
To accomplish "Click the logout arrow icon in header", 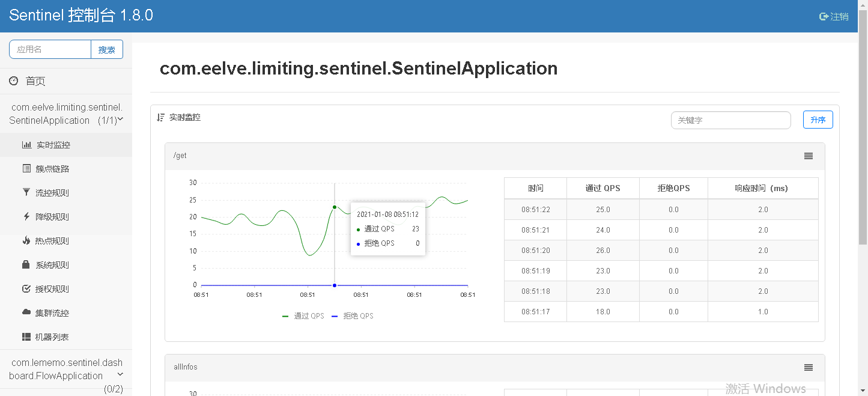I will click(824, 17).
